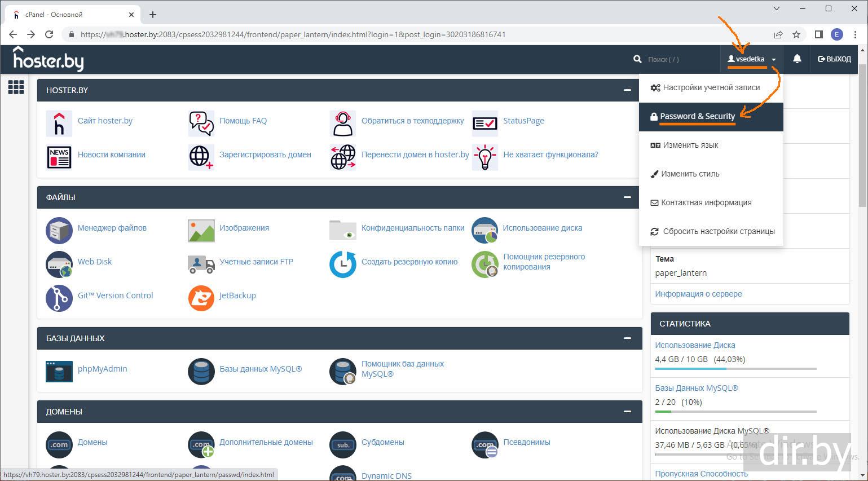Collapse the HOSTER.BY section

coord(627,90)
